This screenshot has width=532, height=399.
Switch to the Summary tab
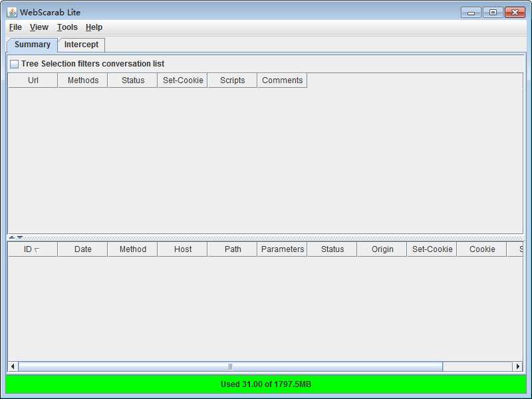point(32,45)
